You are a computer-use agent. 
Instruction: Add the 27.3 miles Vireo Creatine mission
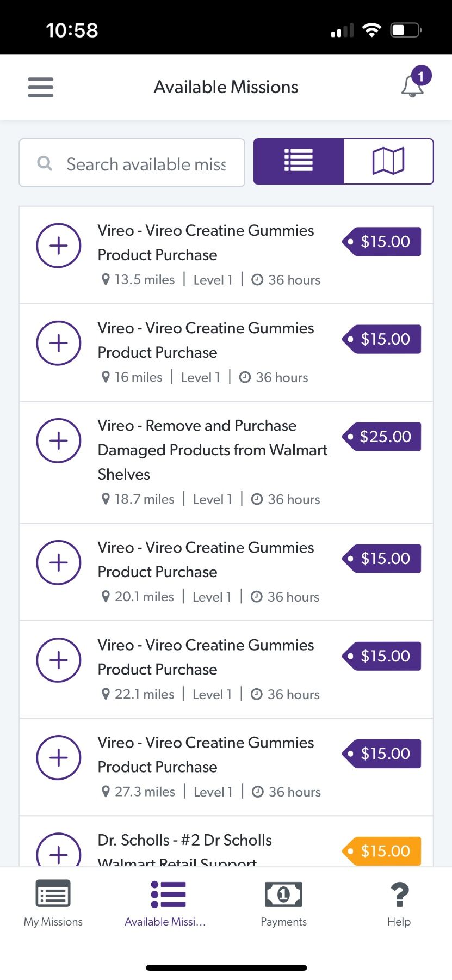[59, 757]
